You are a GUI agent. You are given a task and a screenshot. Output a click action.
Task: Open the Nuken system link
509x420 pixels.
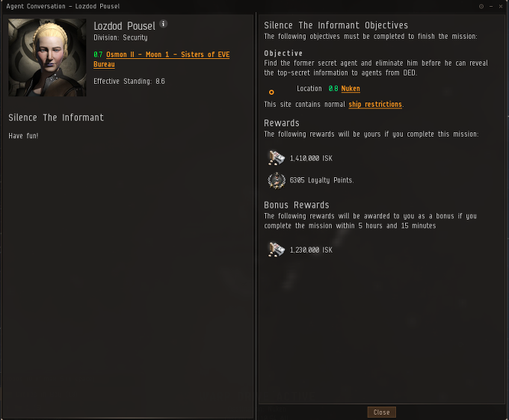pyautogui.click(x=351, y=89)
